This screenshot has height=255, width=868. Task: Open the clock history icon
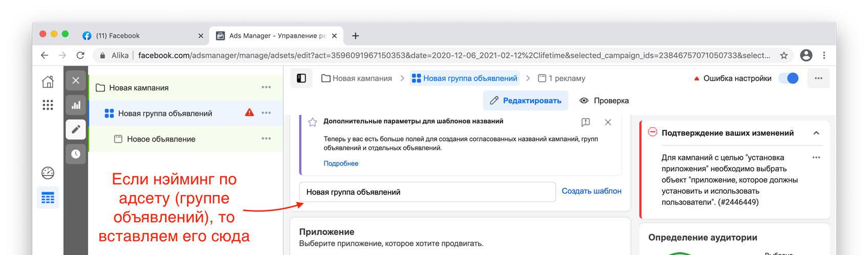(76, 154)
